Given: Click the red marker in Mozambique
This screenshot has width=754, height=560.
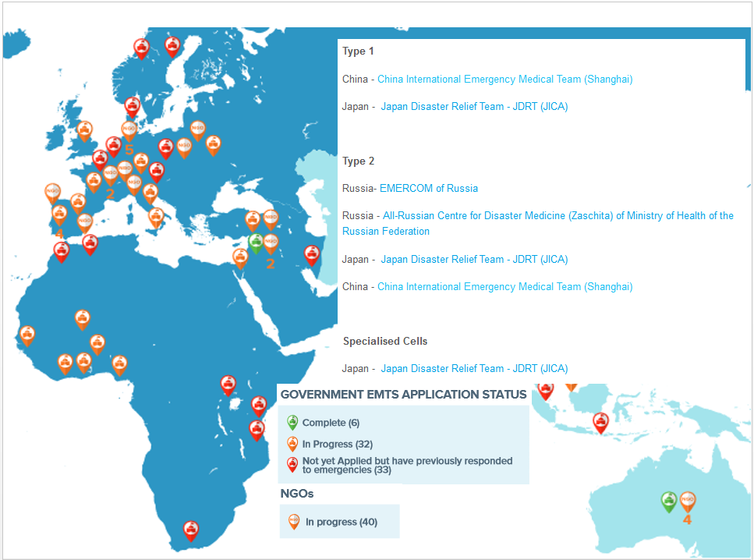Looking at the screenshot, I should pos(257,430).
